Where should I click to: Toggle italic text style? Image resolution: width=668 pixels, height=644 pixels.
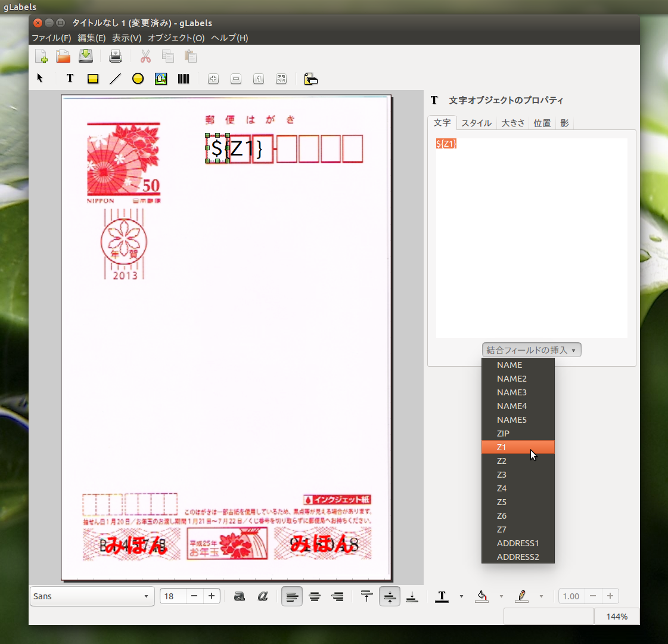coord(263,596)
